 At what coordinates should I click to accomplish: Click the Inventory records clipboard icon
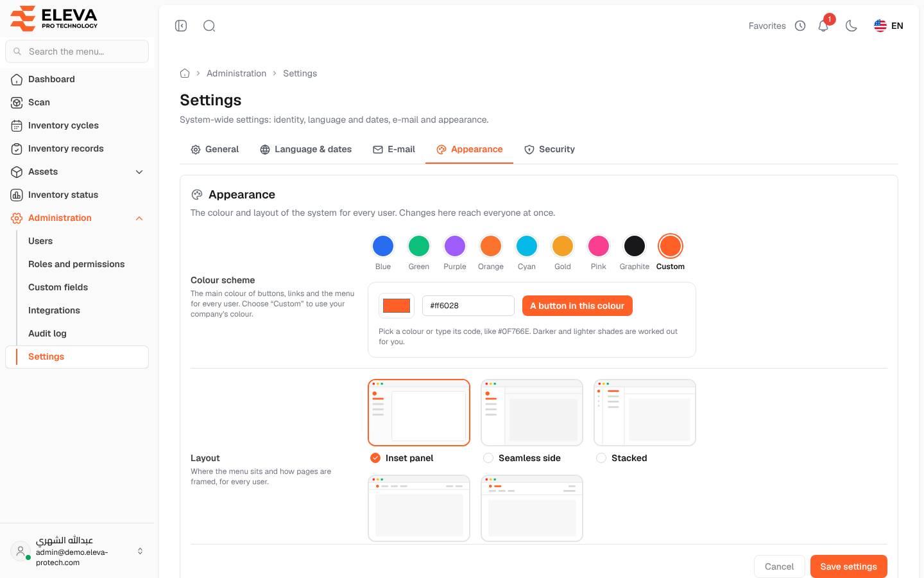pyautogui.click(x=17, y=149)
